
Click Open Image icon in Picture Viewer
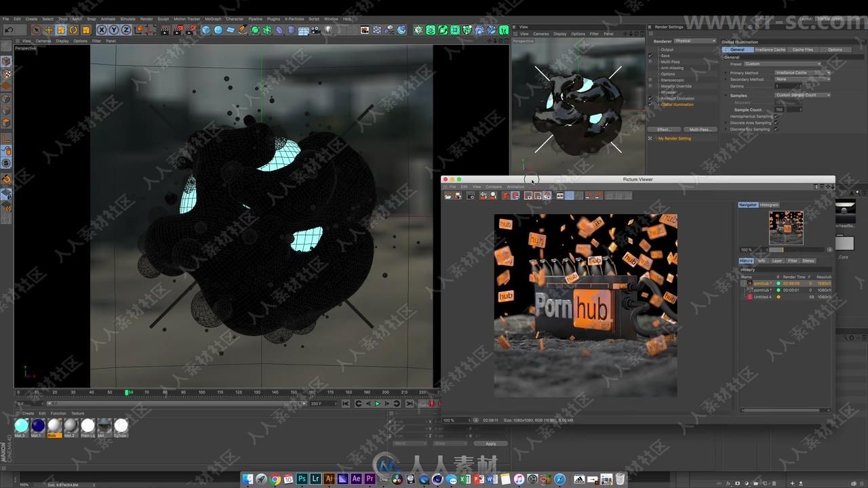point(448,196)
